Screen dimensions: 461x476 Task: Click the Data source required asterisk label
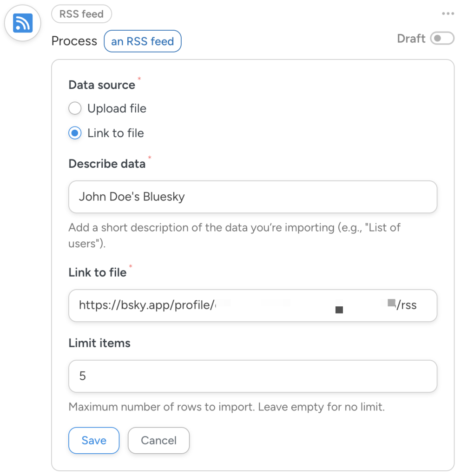pyautogui.click(x=102, y=85)
